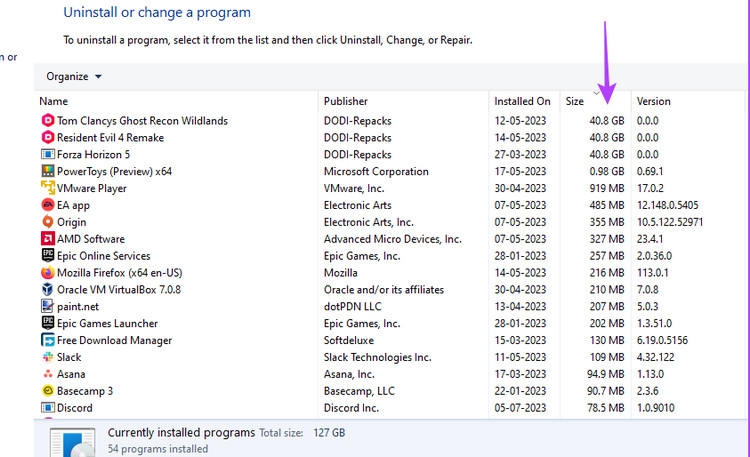Screen dimensions: 750x457
Task: Click the installed programs icon in details pane
Action: (x=73, y=443)
